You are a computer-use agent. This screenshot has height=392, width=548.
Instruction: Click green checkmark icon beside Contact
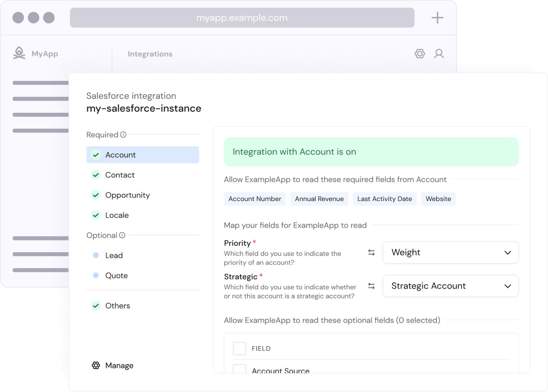pos(96,175)
